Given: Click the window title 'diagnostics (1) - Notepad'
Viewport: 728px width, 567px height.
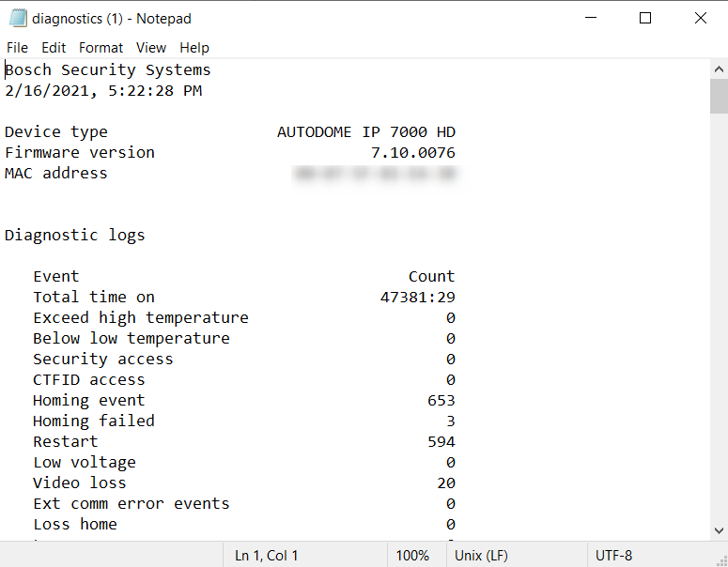Looking at the screenshot, I should point(112,19).
